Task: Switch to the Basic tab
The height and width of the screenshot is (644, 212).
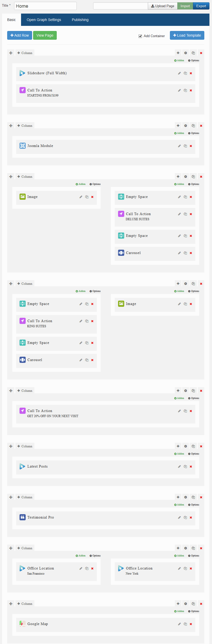Action: 12,20
